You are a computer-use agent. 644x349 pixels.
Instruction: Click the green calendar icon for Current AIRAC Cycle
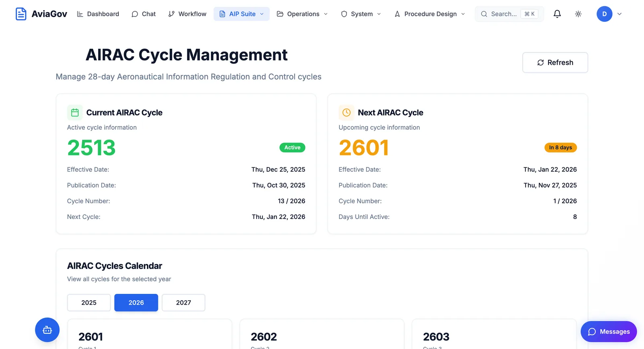(75, 113)
